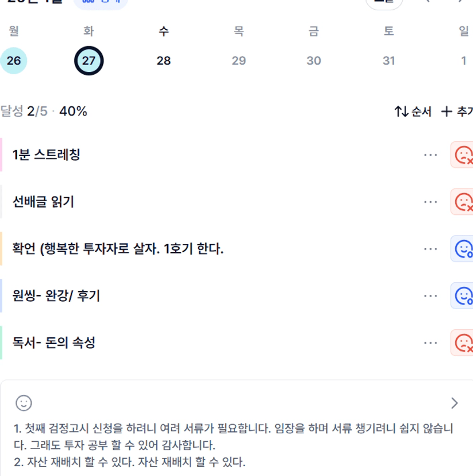This screenshot has width=473, height=476.
Task: Open three-dot menu for 원씽- 완강/ 후기
Action: point(431,296)
